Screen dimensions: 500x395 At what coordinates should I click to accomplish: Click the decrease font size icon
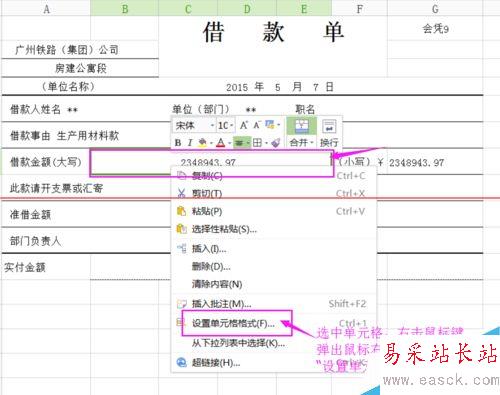pyautogui.click(x=256, y=126)
